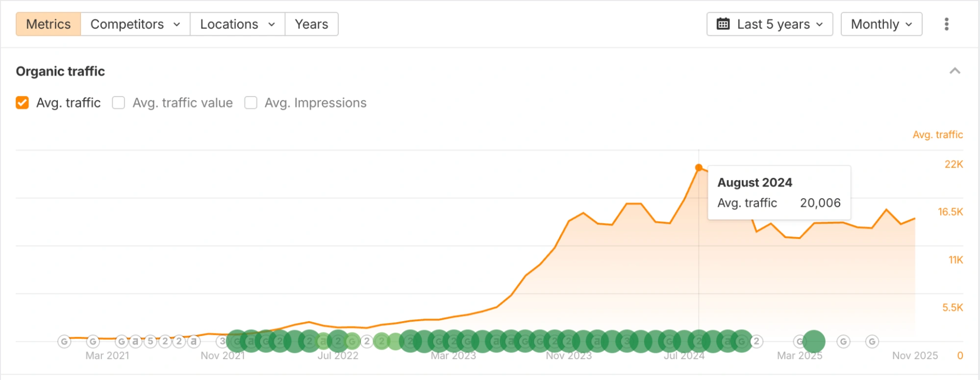Image resolution: width=980 pixels, height=380 pixels.
Task: Open the Competitors dropdown tab
Action: [135, 24]
